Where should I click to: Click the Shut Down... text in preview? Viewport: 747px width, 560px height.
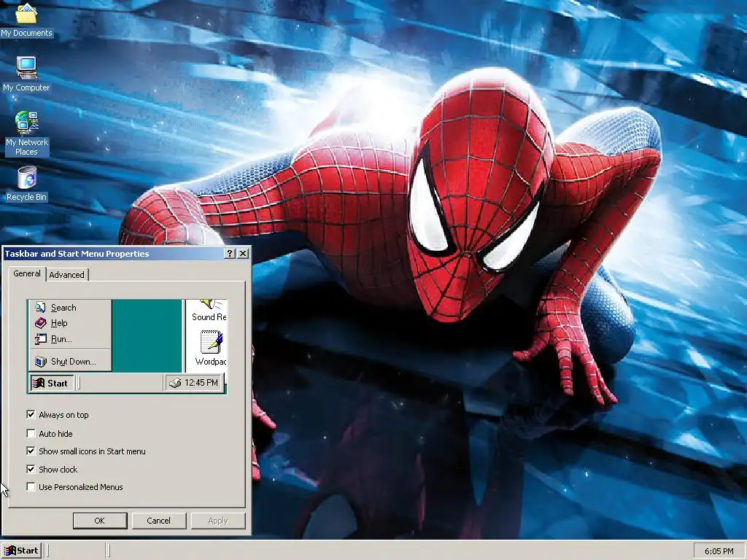(74, 362)
